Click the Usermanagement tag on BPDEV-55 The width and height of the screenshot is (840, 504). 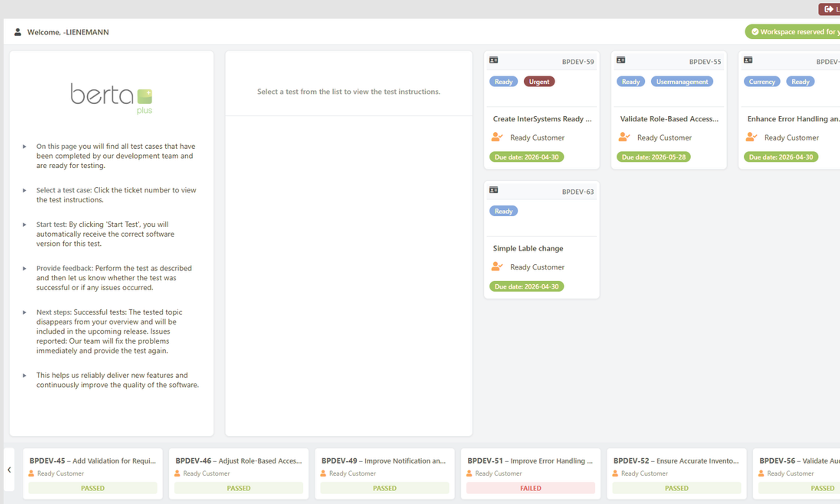[682, 82]
